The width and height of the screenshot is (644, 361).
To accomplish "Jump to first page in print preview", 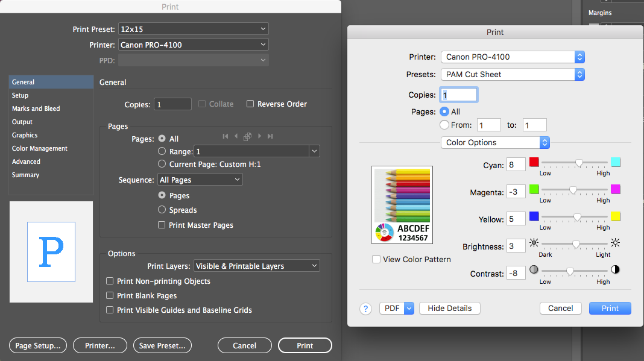I will click(x=226, y=136).
